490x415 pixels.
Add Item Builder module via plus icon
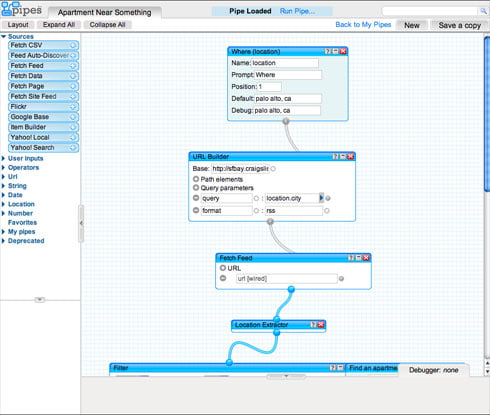[73, 127]
